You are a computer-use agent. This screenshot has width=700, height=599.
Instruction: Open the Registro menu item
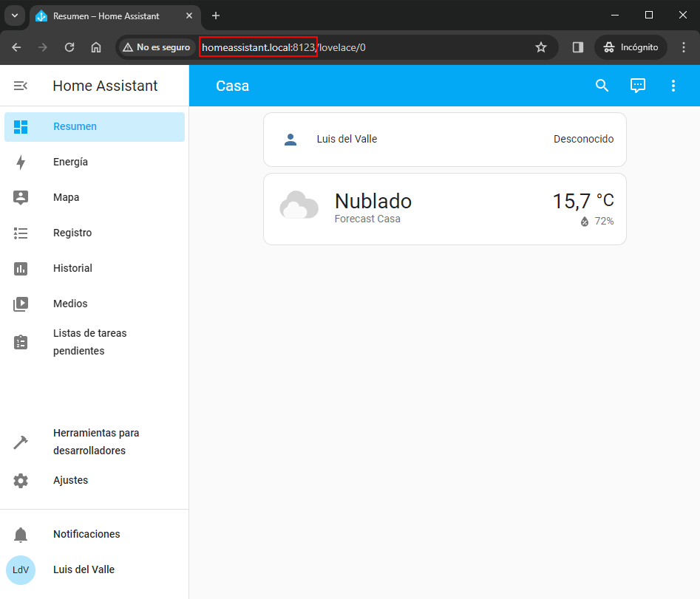[x=95, y=233]
